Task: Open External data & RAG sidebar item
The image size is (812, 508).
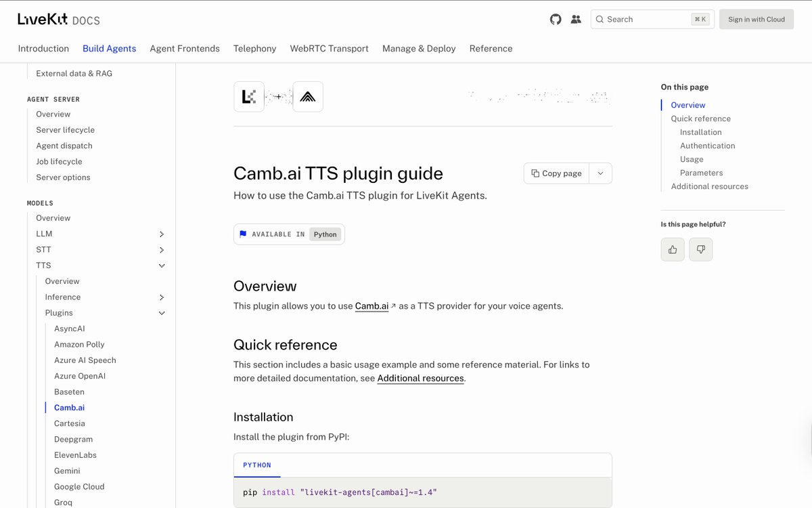Action: [x=74, y=74]
